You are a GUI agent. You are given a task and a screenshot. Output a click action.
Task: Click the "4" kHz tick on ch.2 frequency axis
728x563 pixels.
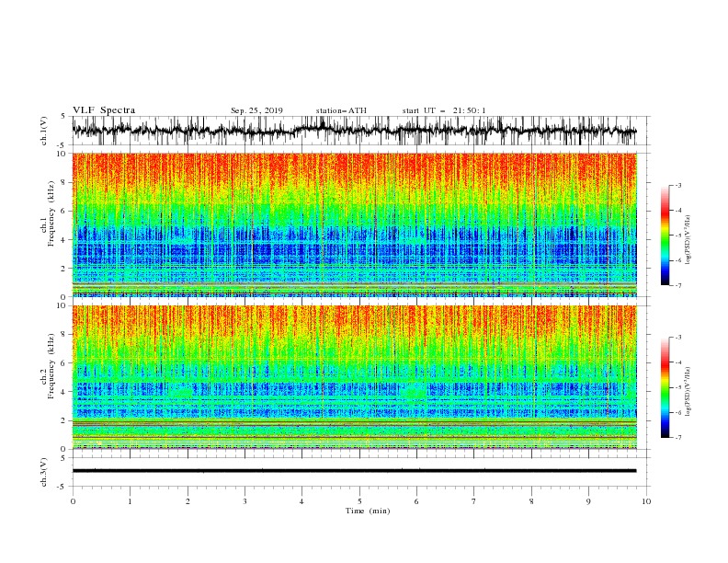[64, 392]
